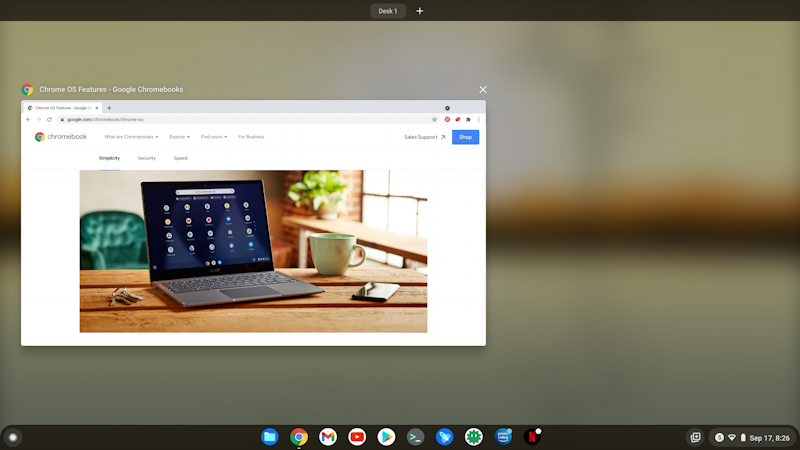
Task: Open the green gear app in the shelf
Action: coord(473,437)
